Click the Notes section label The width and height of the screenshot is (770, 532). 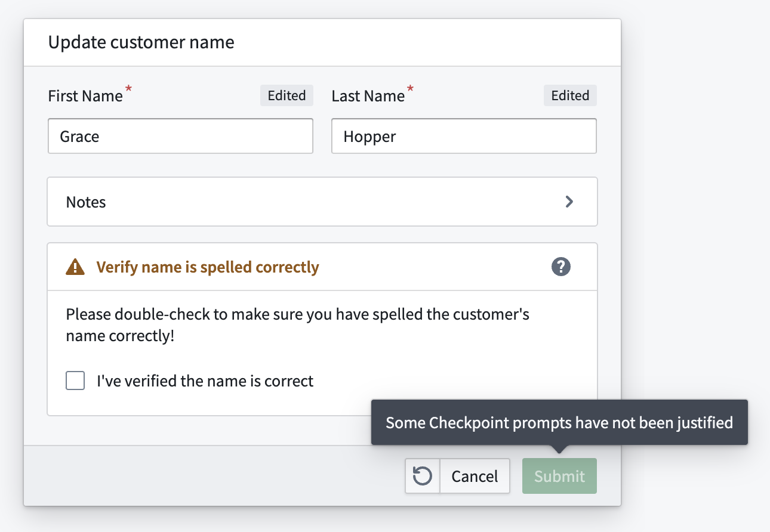point(86,202)
